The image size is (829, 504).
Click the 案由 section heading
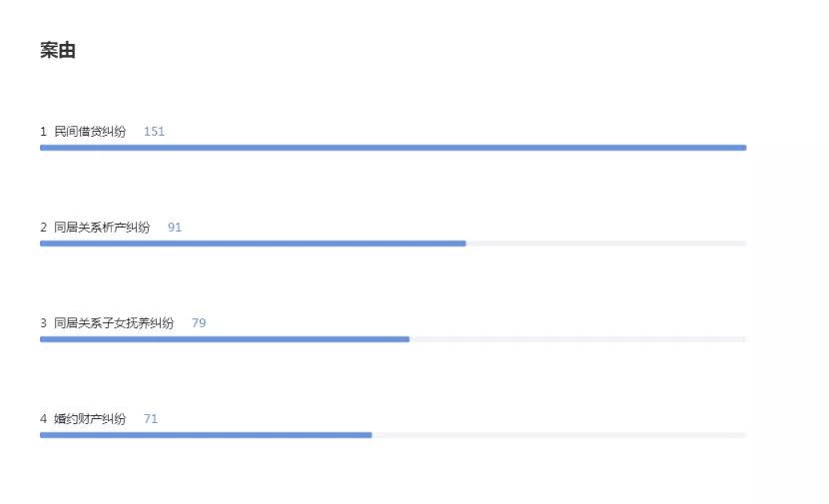tap(58, 51)
